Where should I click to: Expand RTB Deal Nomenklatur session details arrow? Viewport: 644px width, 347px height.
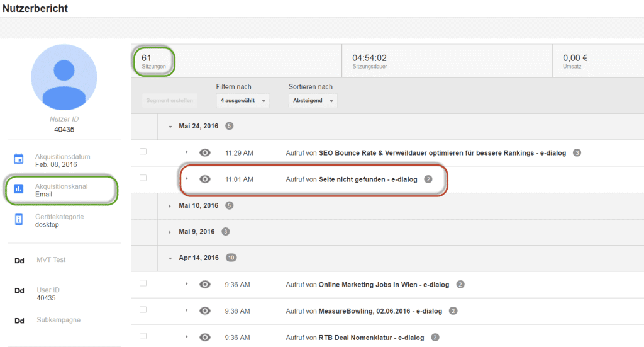[186, 337]
